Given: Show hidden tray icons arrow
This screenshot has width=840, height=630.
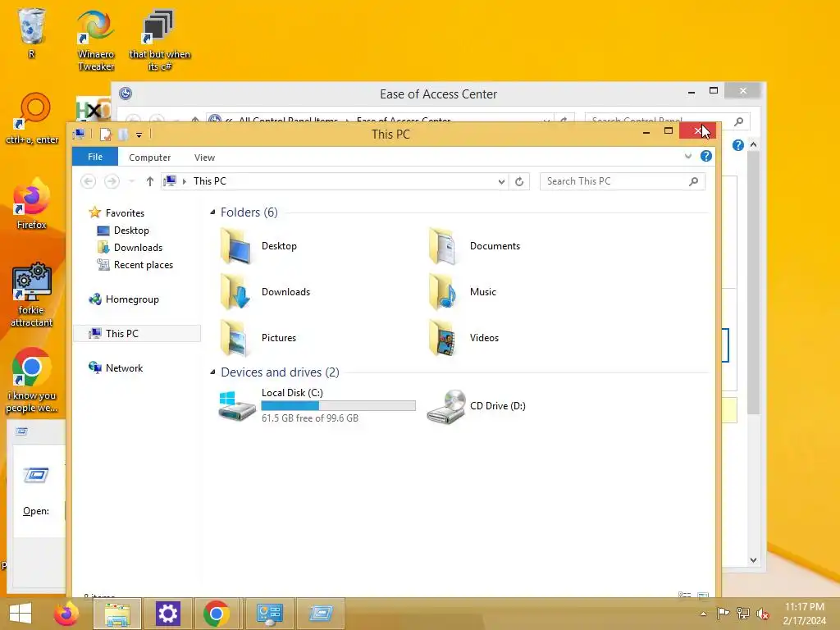Looking at the screenshot, I should click(703, 614).
